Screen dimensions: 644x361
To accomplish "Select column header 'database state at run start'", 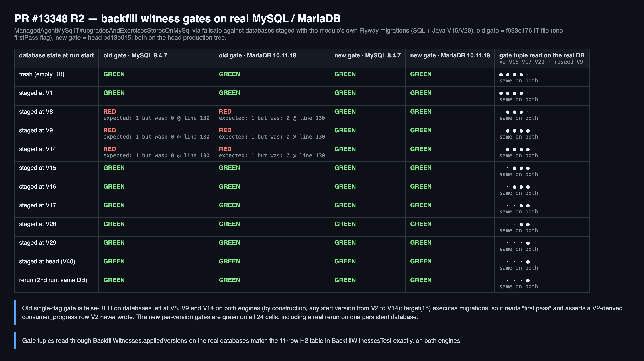I will [x=57, y=55].
